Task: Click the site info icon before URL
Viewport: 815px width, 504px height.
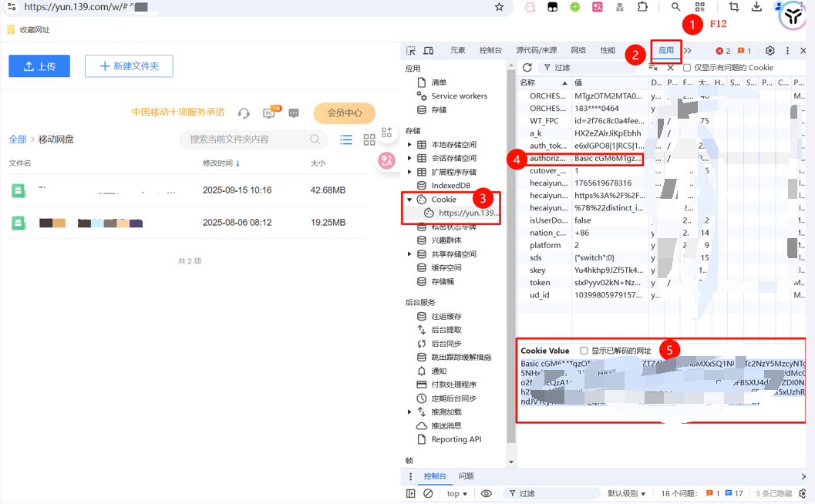Action: (12, 7)
